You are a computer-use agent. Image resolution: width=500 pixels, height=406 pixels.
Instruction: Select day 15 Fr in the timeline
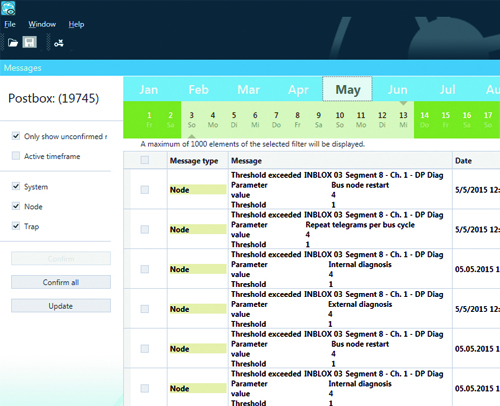(x=445, y=119)
